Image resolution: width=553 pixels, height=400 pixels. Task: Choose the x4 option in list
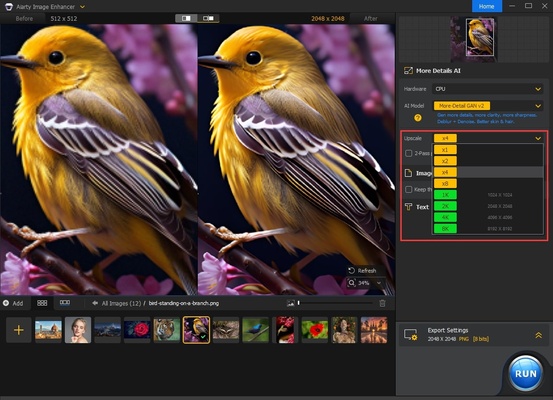click(x=445, y=172)
